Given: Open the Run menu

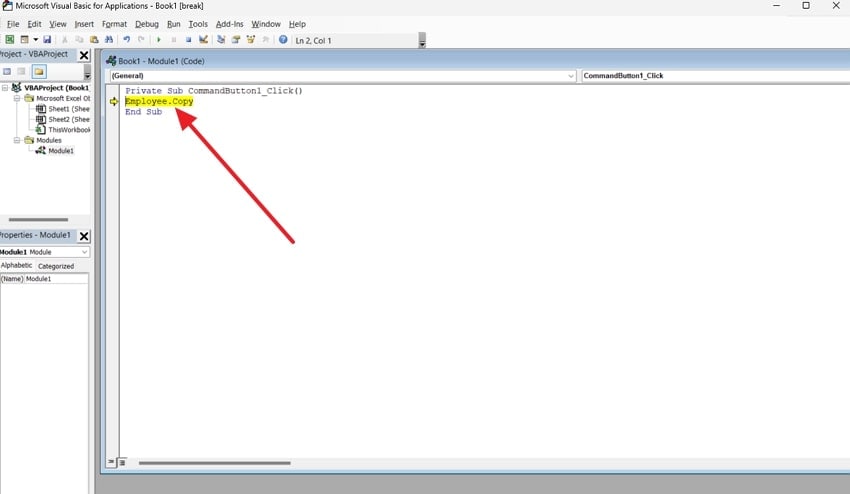Looking at the screenshot, I should click(173, 24).
